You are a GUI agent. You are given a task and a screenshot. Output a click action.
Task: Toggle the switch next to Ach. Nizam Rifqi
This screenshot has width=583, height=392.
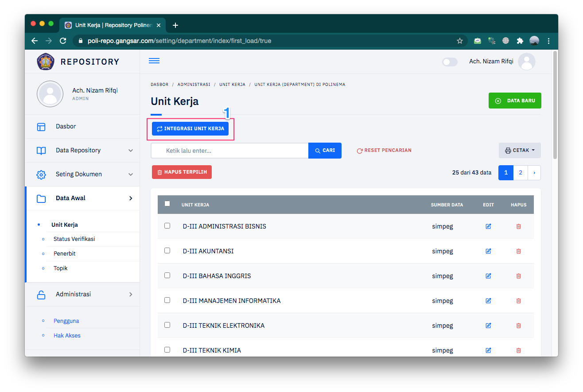[450, 62]
